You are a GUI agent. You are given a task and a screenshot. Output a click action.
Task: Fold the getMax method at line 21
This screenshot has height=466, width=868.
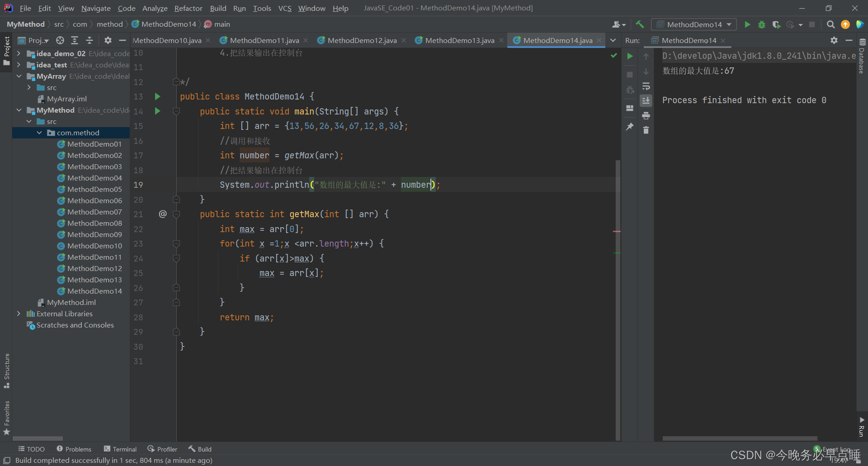(177, 214)
